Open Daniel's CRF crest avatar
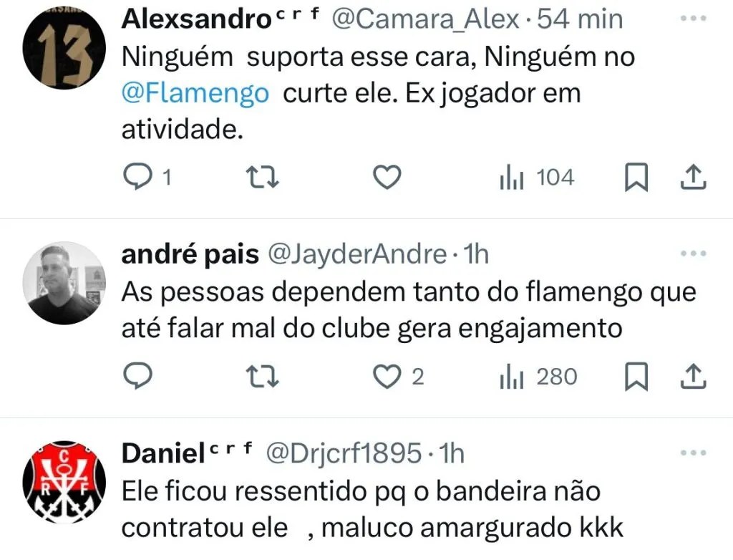 click(64, 482)
